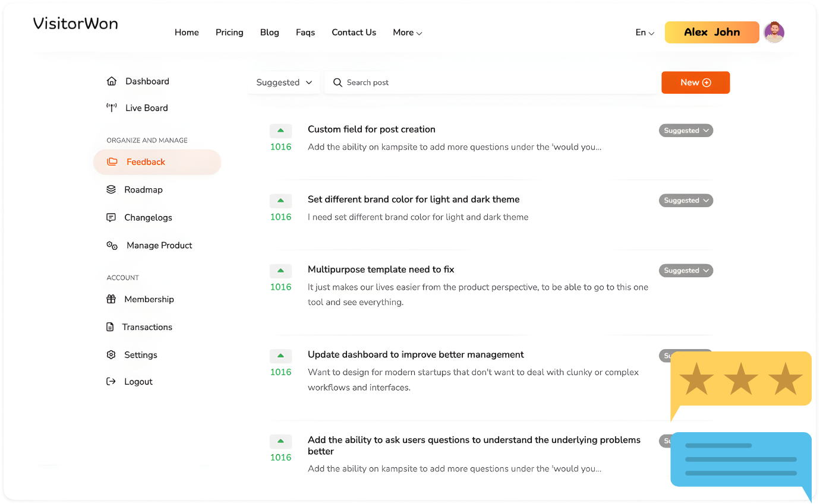820x504 pixels.
Task: Expand the En language selector
Action: 645,33
